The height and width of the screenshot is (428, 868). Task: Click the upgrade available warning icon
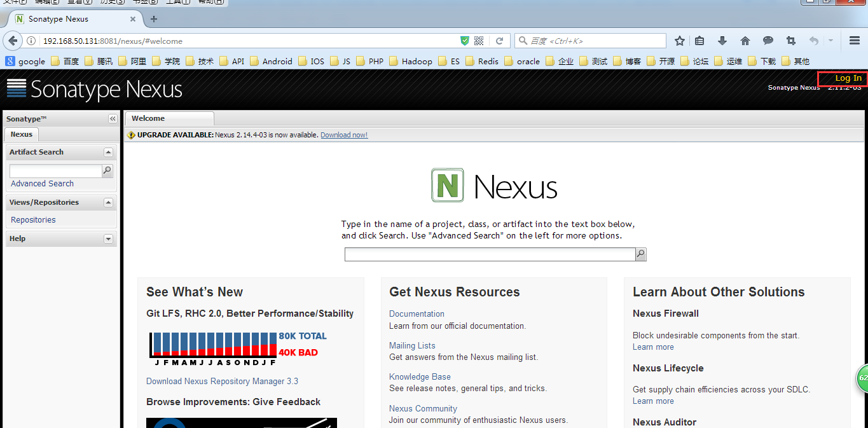click(132, 135)
